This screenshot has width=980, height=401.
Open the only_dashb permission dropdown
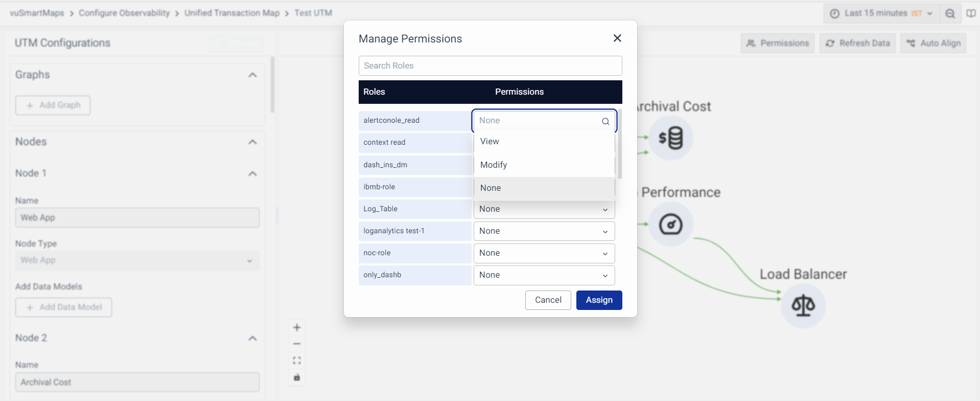click(x=544, y=275)
